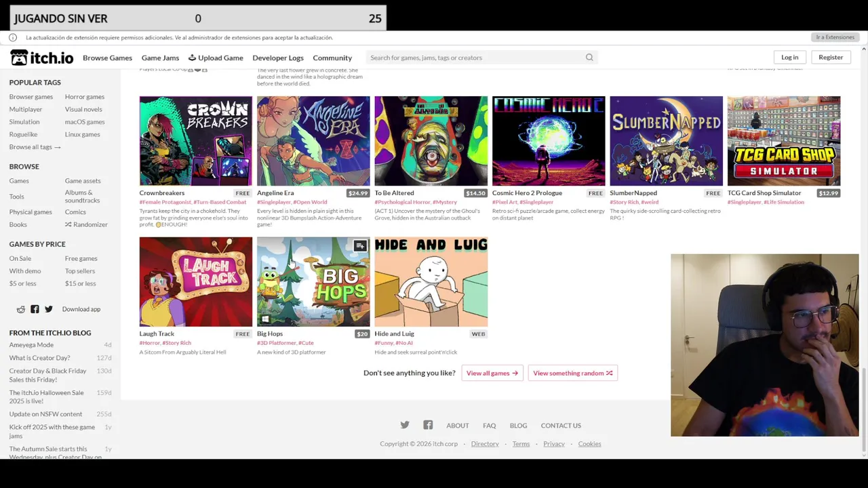The width and height of the screenshot is (868, 488).
Task: Open the Browse Games menu
Action: tap(107, 58)
